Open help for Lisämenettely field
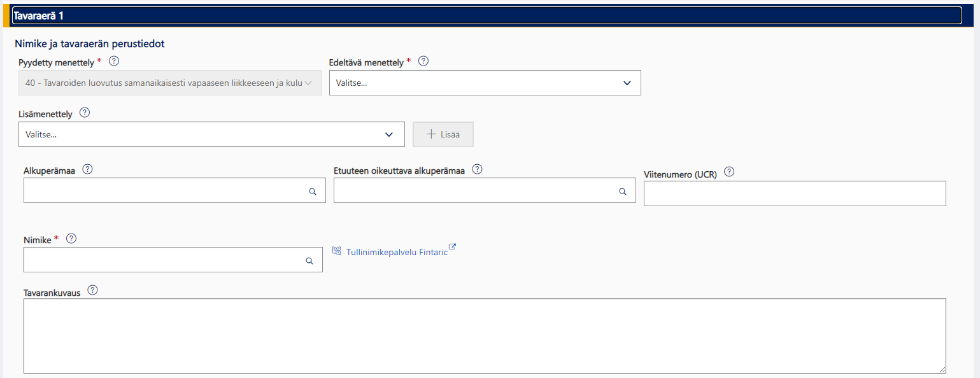 coord(85,113)
